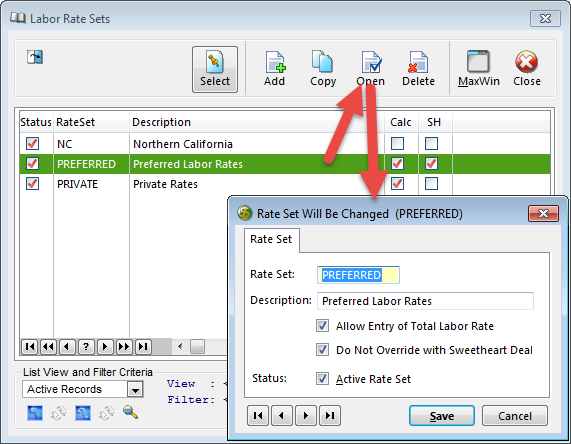
Task: Uncheck Do Not Override with Sweetheart Deal
Action: pos(322,350)
